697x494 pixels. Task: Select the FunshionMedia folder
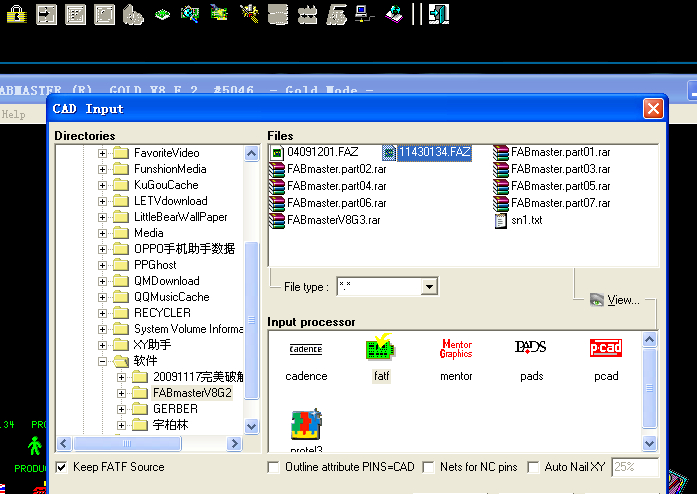click(x=170, y=169)
